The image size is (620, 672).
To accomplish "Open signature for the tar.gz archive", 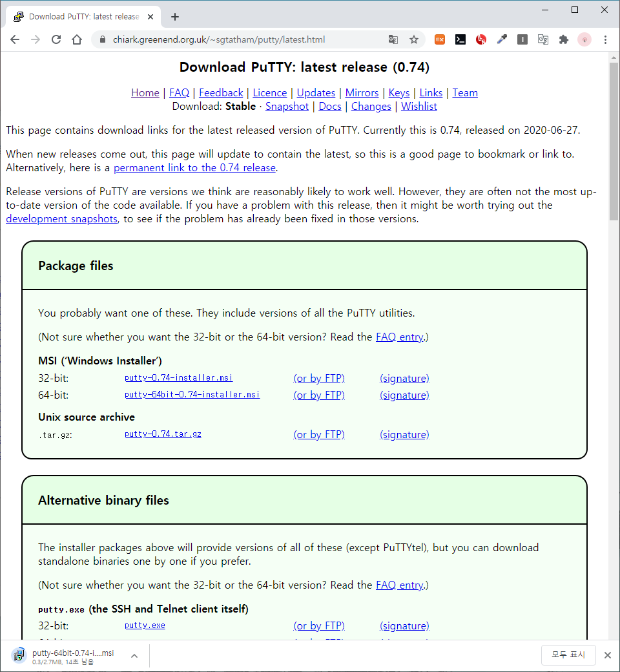I will click(404, 435).
